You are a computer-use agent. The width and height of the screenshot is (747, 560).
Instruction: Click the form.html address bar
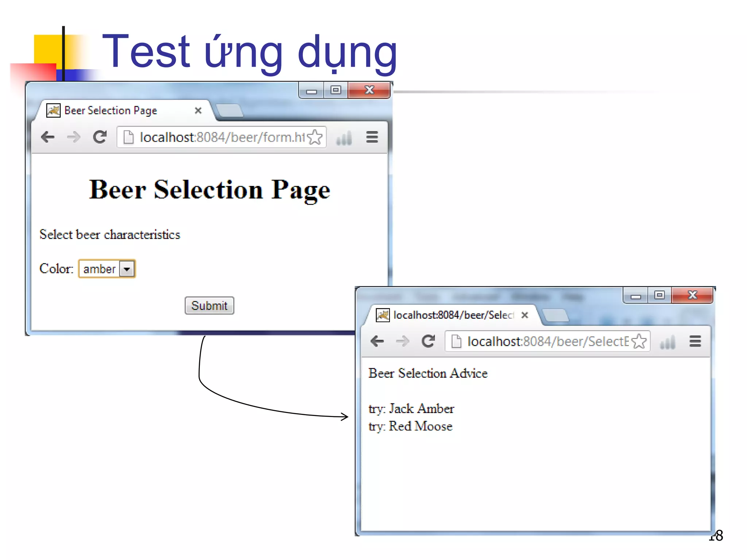click(221, 137)
